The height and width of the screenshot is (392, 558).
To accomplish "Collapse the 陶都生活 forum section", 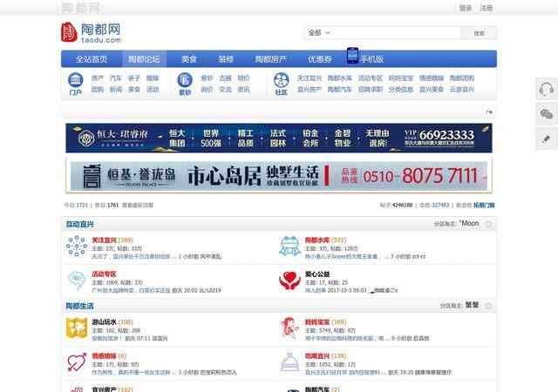I will coord(488,306).
